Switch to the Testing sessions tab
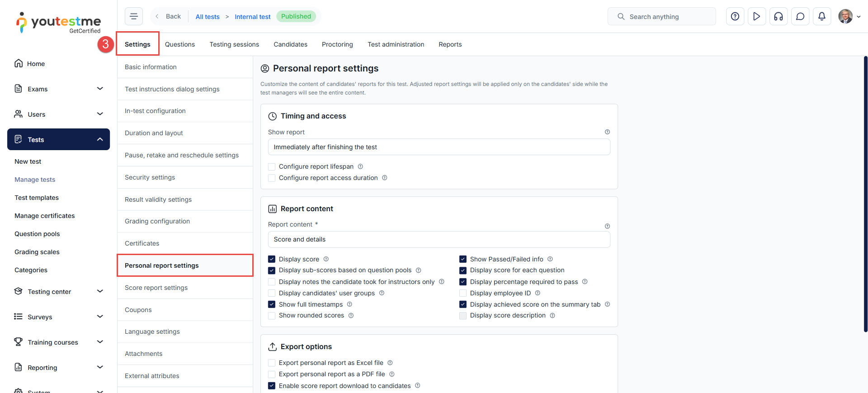Viewport: 868px width, 393px height. tap(234, 44)
